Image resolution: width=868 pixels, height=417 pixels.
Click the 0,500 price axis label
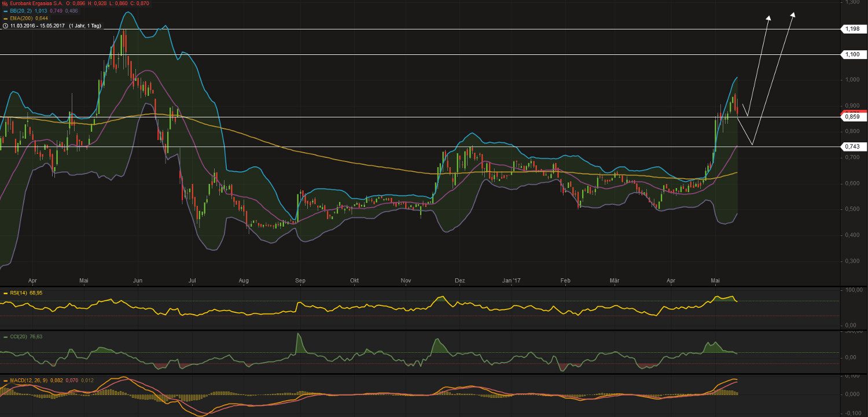coord(852,209)
